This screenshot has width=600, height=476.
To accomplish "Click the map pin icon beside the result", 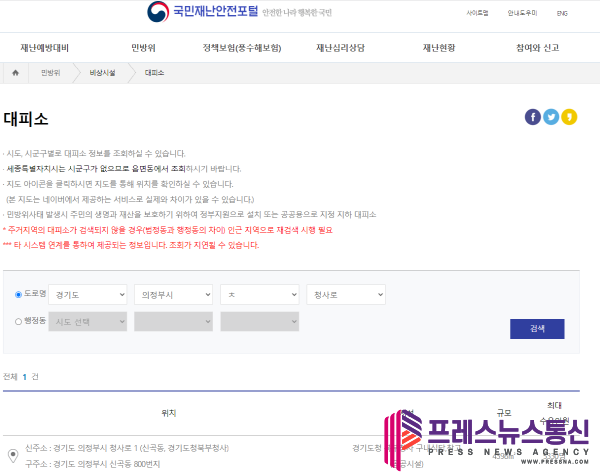I will (11, 457).
